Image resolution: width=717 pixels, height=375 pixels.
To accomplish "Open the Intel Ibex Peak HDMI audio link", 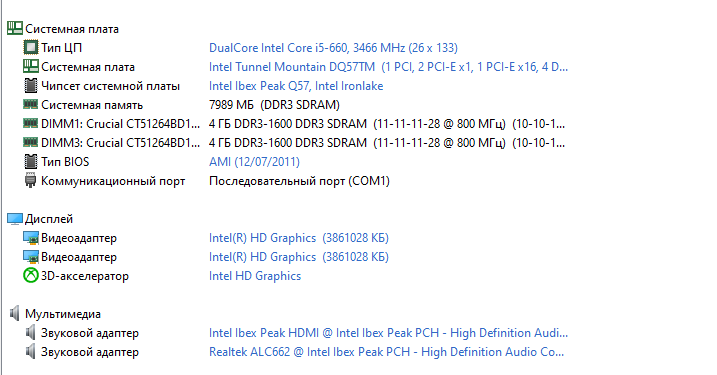I will [388, 332].
